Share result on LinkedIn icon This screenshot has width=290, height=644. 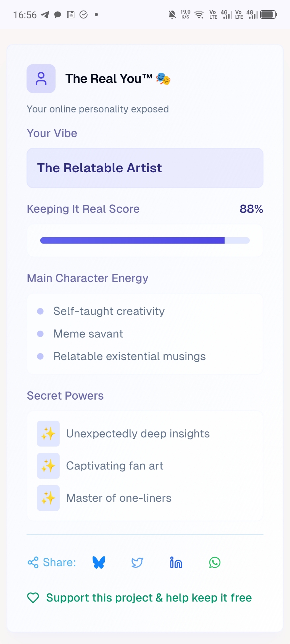(x=176, y=563)
